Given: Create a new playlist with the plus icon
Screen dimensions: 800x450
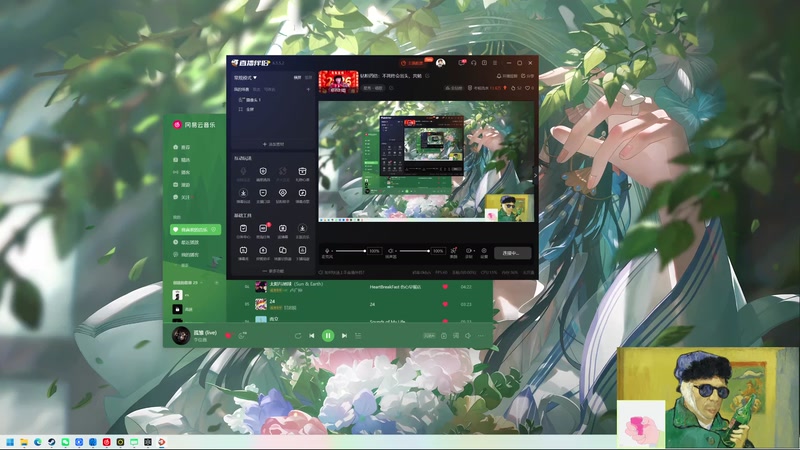Looking at the screenshot, I should (217, 283).
